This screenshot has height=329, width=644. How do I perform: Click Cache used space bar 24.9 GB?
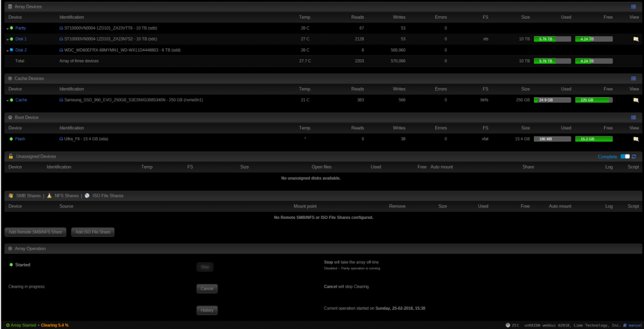tap(553, 100)
